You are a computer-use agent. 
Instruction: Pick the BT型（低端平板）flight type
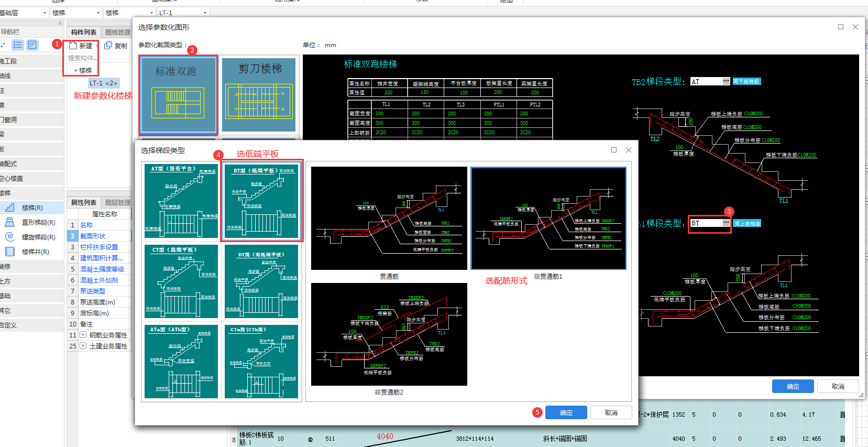click(x=261, y=201)
